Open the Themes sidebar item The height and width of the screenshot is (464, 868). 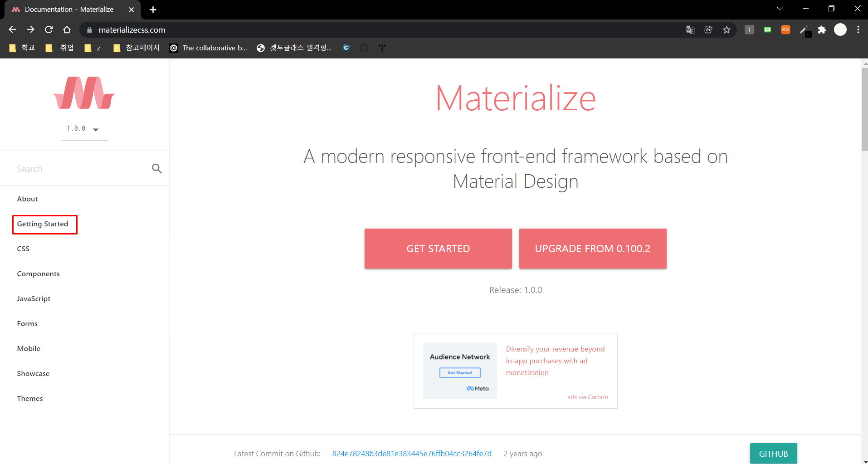pos(30,399)
